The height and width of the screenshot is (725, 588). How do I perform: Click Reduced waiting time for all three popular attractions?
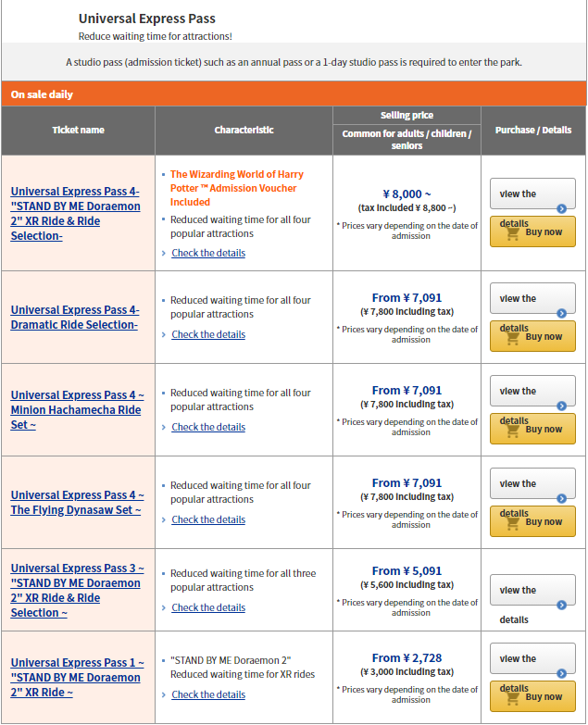coord(244,581)
